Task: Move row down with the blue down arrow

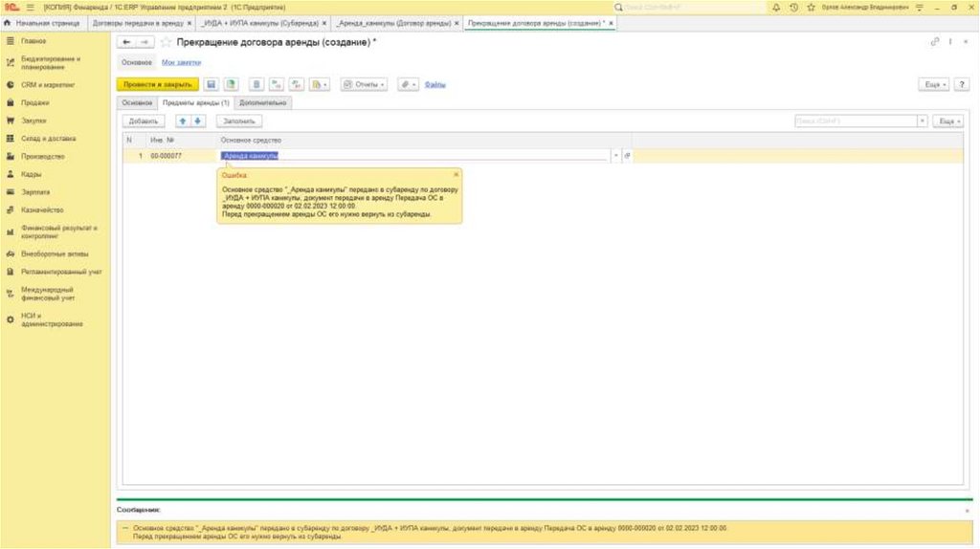Action: tap(197, 121)
